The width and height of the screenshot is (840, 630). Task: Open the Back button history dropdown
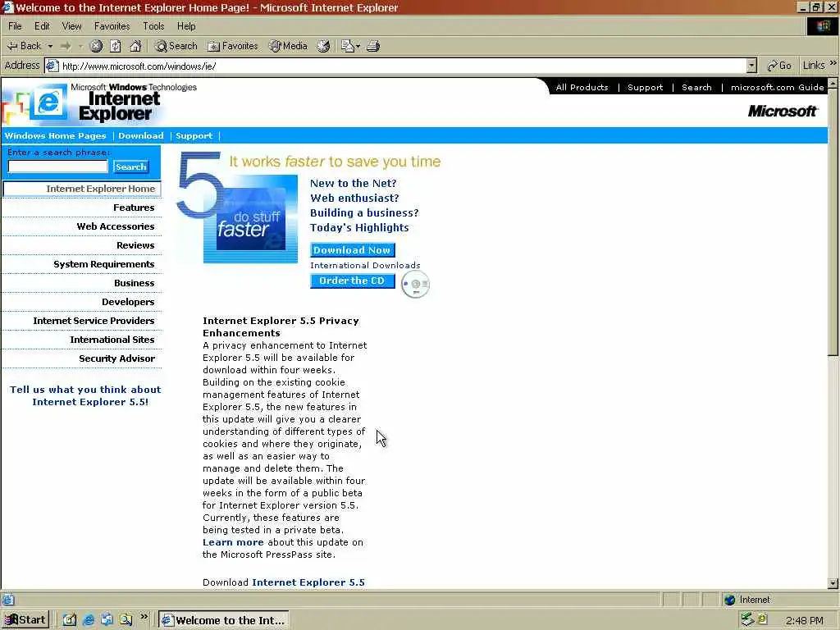(x=50, y=47)
